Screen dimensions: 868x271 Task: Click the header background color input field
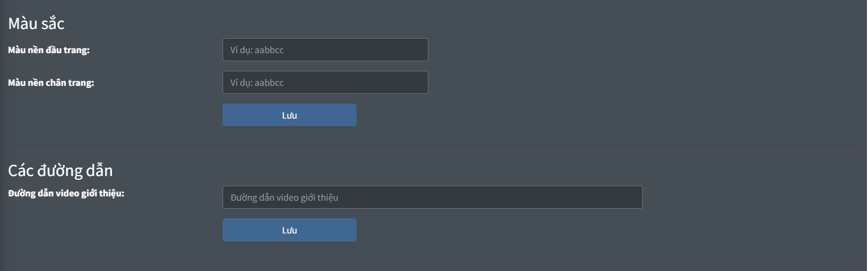(x=325, y=50)
